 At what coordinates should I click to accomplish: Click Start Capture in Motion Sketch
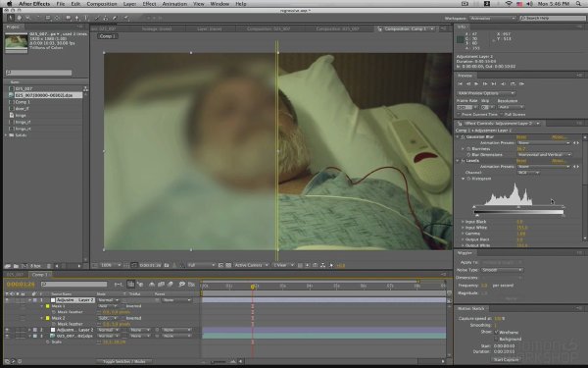click(506, 360)
